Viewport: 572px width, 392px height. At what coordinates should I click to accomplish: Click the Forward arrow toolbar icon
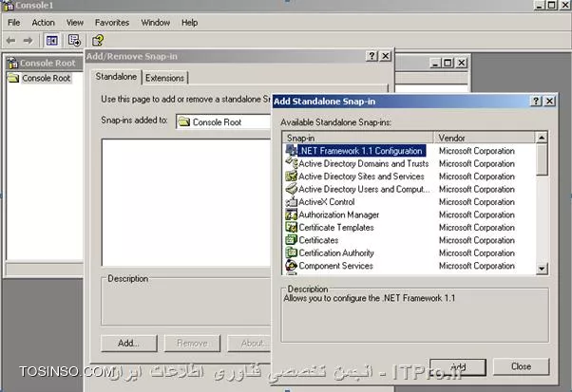point(29,41)
